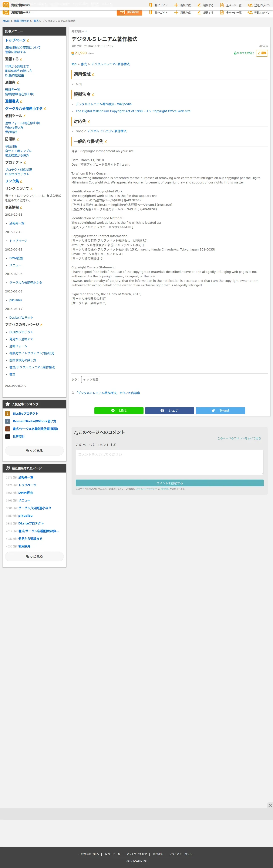Share page on Facebook with シェア button
The width and height of the screenshot is (273, 868).
pyautogui.click(x=170, y=410)
